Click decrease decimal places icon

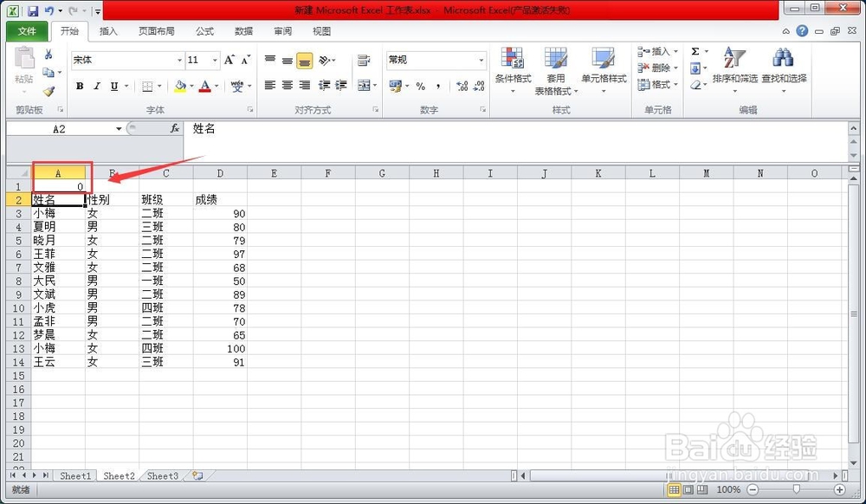click(x=479, y=86)
